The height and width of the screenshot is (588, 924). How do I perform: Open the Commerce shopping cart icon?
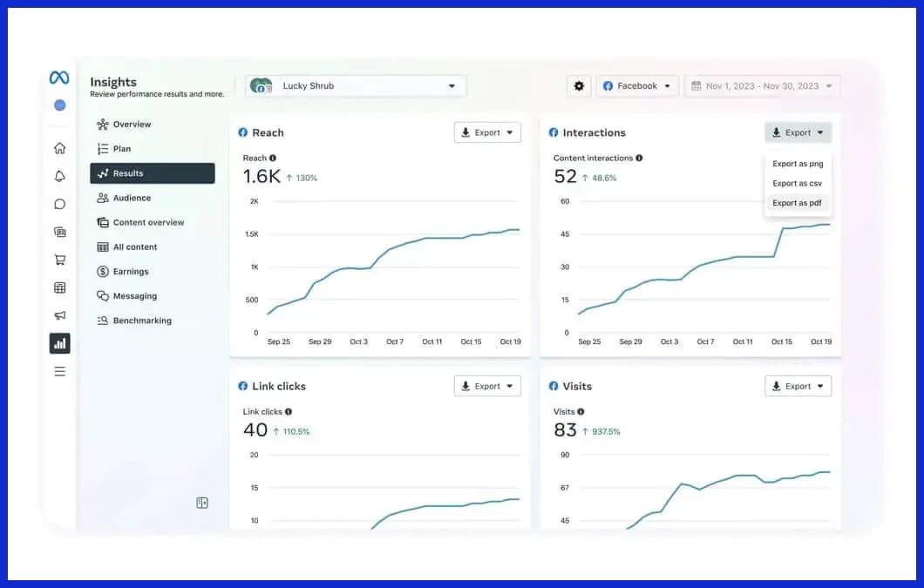point(59,260)
